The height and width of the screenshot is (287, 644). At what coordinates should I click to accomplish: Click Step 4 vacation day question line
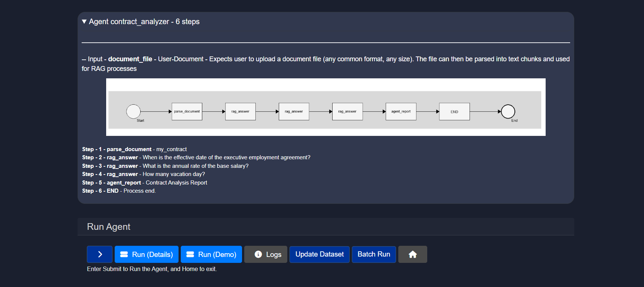point(143,174)
